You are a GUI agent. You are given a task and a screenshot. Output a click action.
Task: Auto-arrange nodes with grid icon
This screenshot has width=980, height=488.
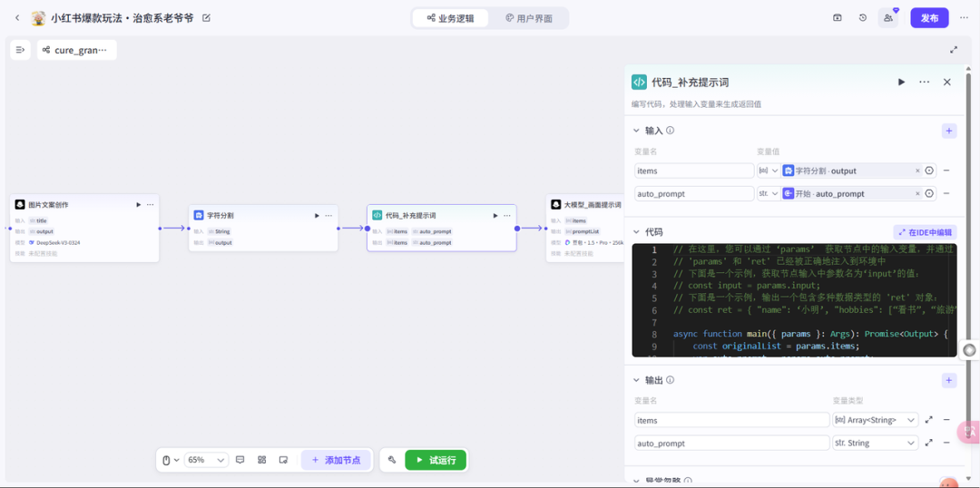(262, 460)
